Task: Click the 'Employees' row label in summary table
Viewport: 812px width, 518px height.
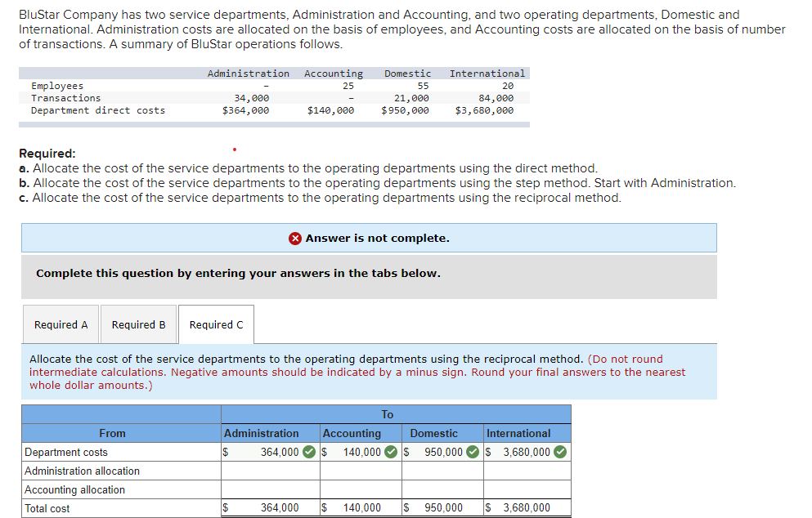Action: 57,86
